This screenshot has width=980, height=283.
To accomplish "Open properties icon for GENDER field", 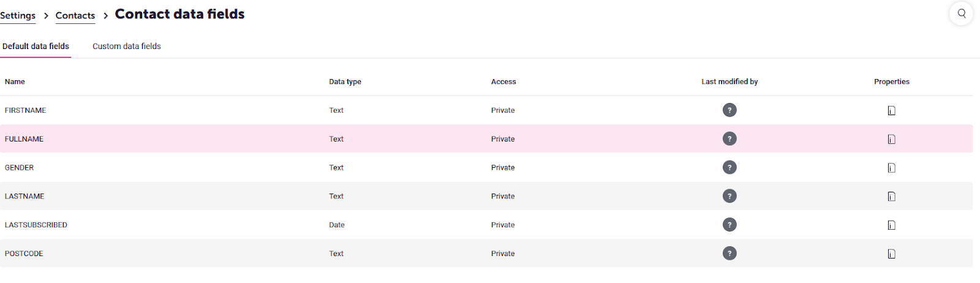I will pos(892,168).
